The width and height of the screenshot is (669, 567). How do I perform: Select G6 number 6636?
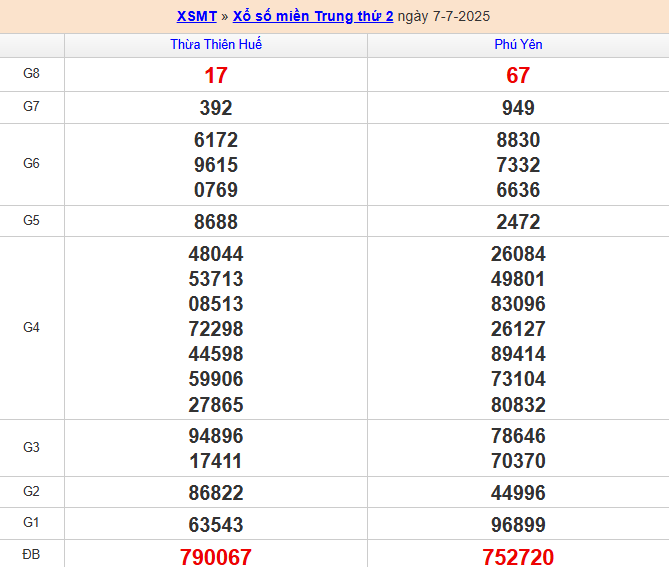tap(518, 190)
